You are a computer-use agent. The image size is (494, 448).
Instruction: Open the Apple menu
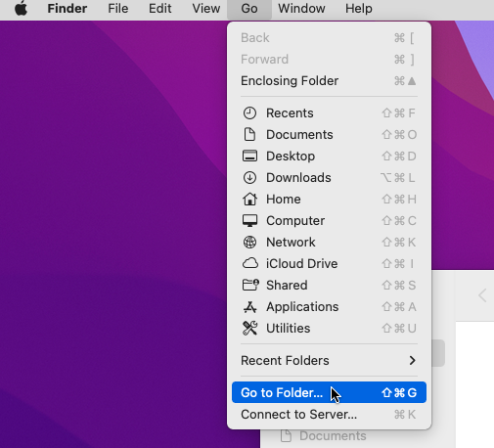(x=22, y=8)
